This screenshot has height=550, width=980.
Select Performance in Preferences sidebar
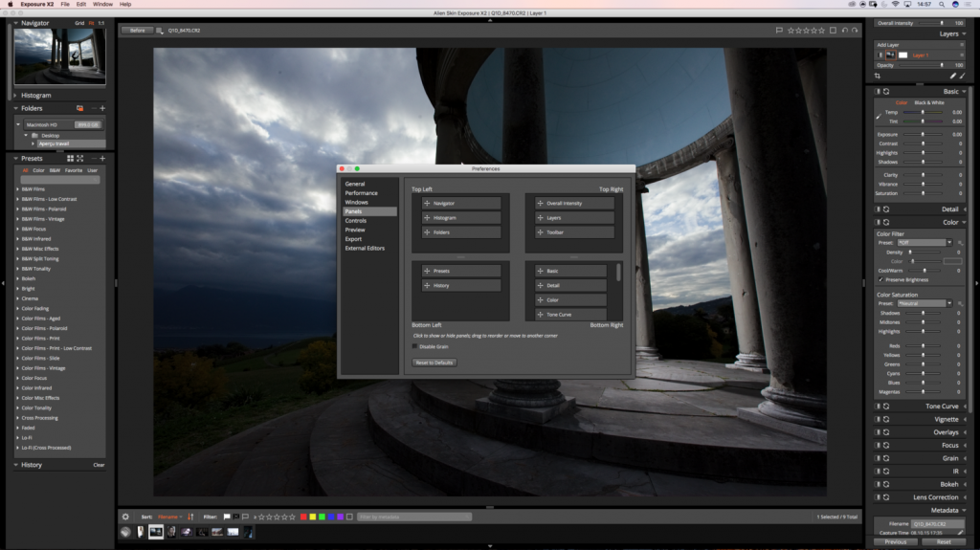[361, 193]
